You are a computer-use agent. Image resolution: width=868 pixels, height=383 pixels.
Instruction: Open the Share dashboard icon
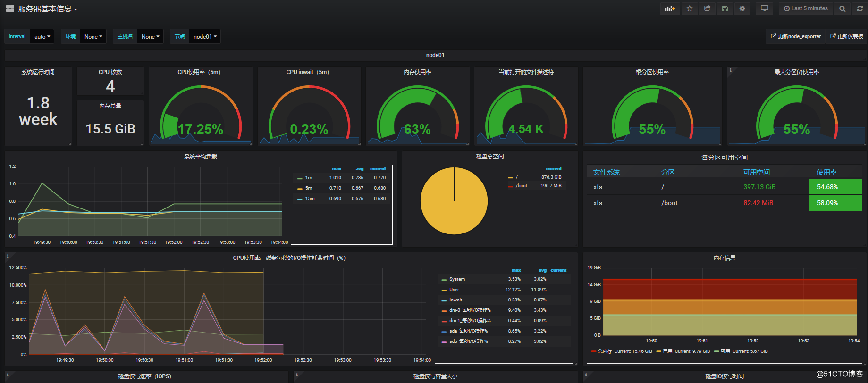click(707, 8)
